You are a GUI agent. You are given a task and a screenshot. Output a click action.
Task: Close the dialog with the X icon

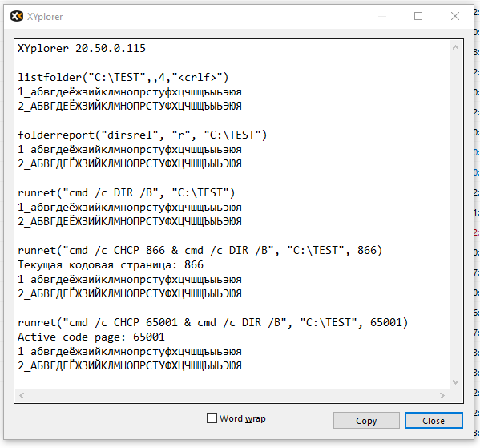coord(455,16)
